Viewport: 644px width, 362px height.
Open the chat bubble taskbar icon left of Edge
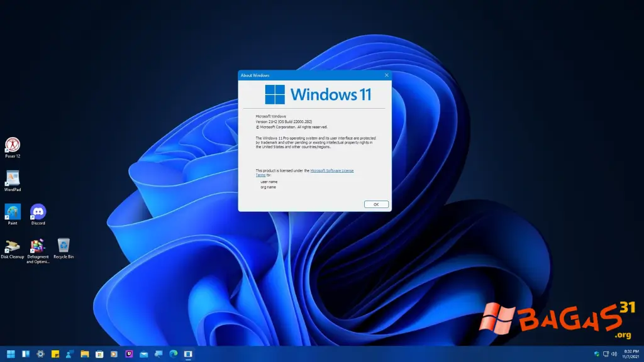pos(158,354)
